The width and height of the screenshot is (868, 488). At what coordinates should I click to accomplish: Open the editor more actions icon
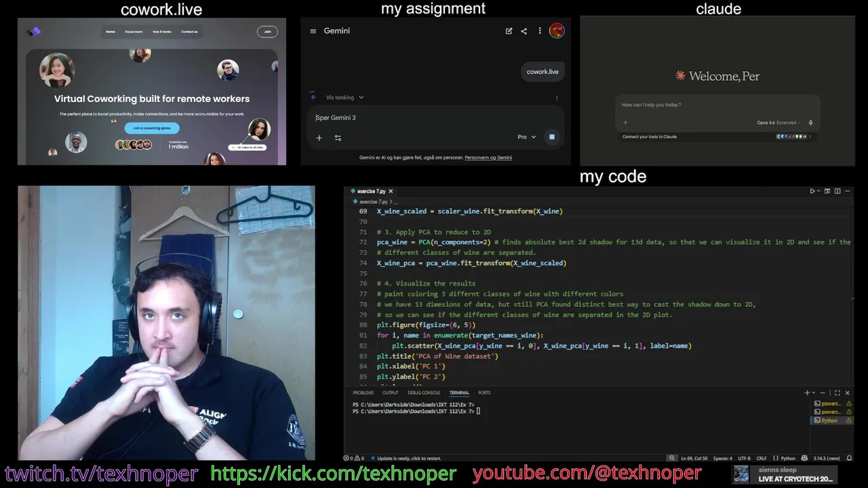[846, 191]
